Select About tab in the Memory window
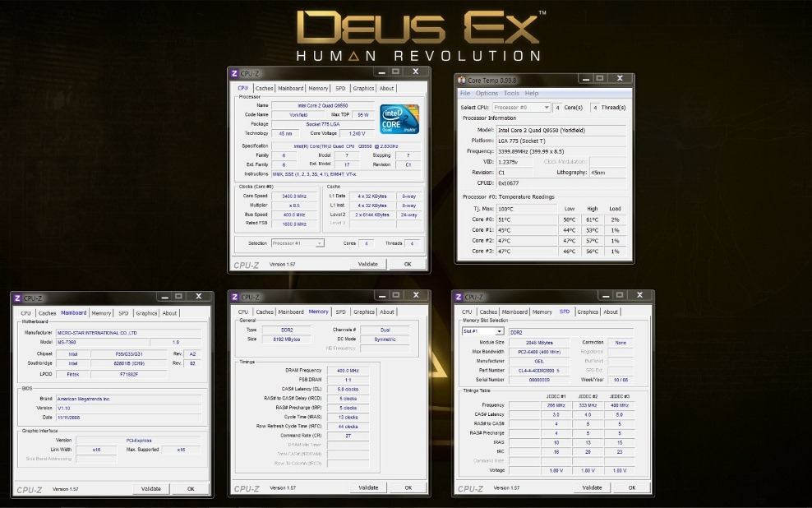The height and width of the screenshot is (508, 812). click(x=387, y=312)
